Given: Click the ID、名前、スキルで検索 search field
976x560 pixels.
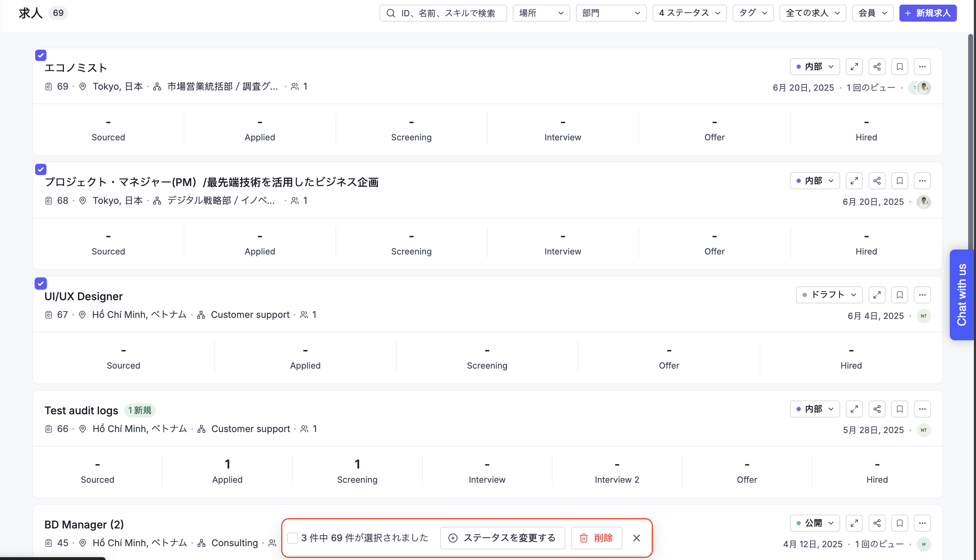Looking at the screenshot, I should (443, 13).
